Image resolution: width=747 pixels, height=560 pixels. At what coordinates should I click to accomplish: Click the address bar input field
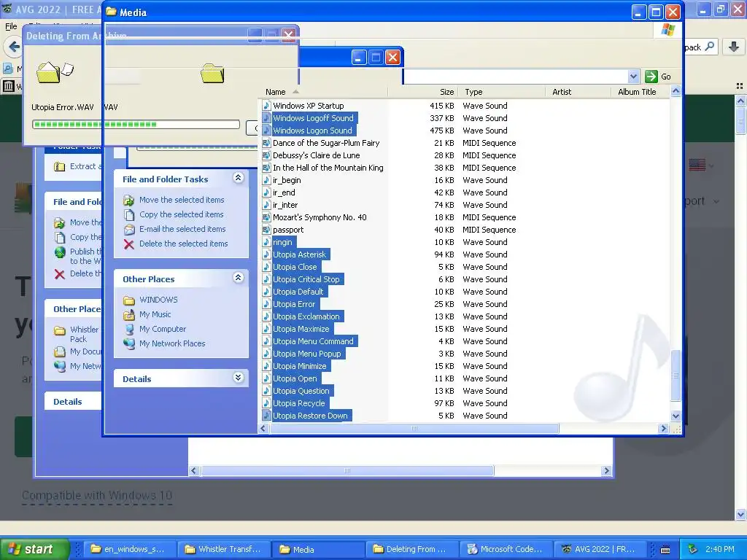click(x=516, y=76)
